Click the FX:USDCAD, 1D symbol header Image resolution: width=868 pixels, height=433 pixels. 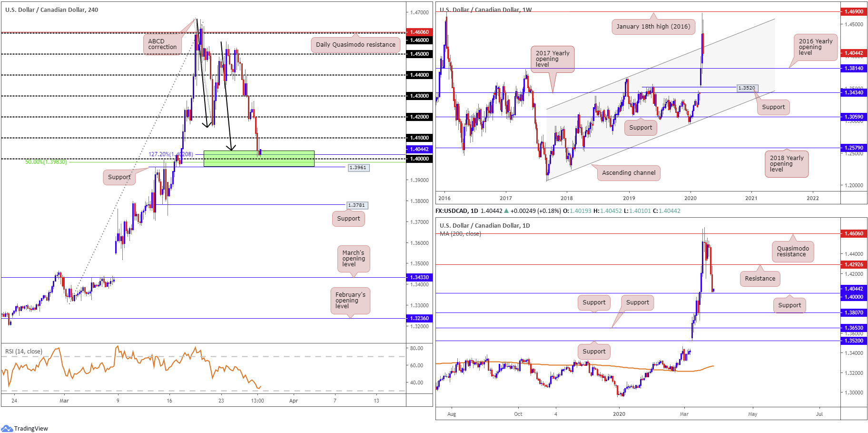pyautogui.click(x=457, y=211)
